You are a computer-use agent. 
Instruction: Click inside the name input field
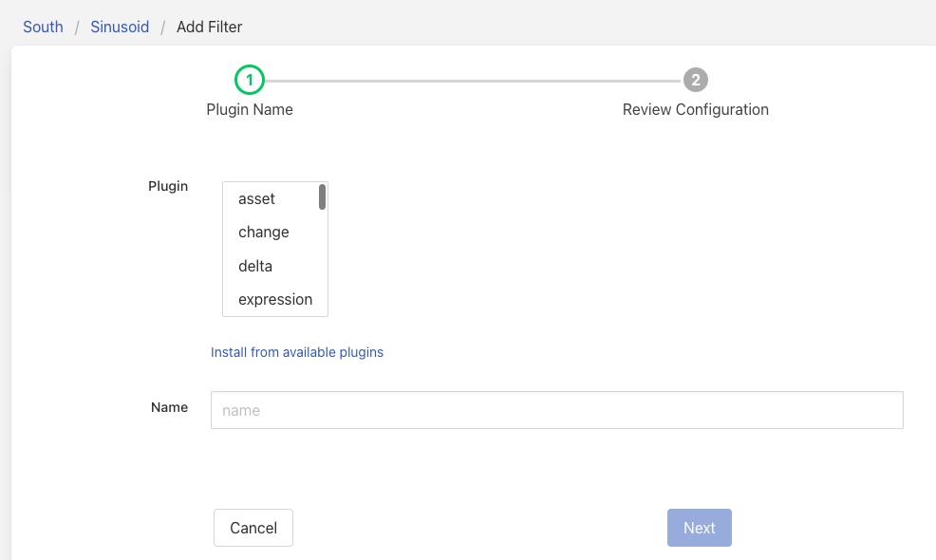(556, 409)
